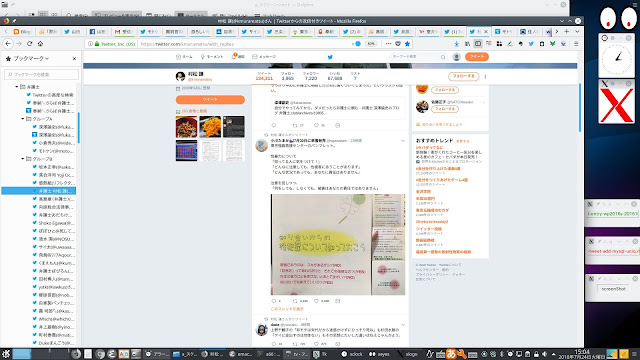
Task: Open a new browser tab with plus
Action: point(567,31)
